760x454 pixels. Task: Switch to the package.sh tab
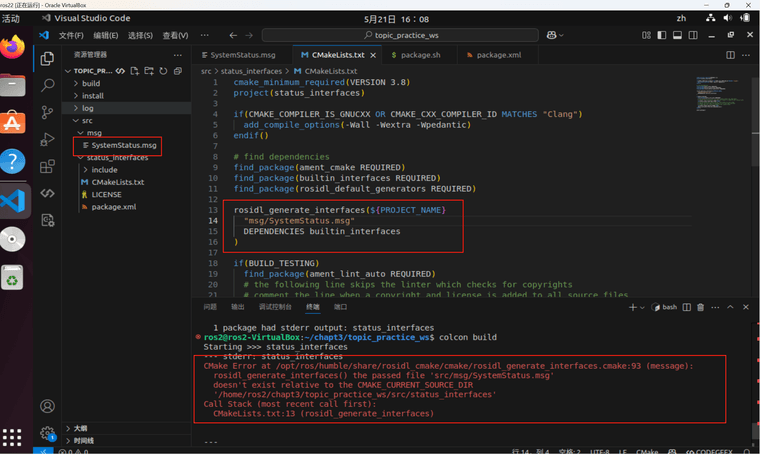pos(419,55)
